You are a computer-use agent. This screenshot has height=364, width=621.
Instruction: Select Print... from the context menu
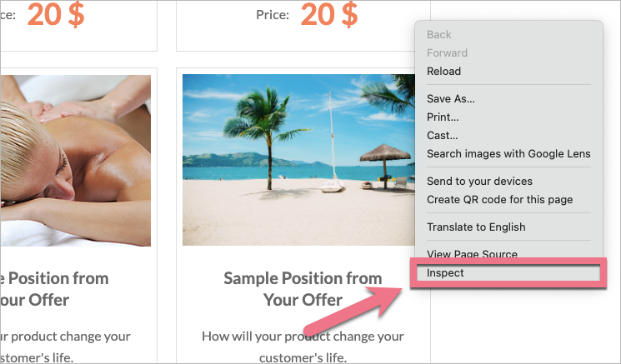coord(443,117)
